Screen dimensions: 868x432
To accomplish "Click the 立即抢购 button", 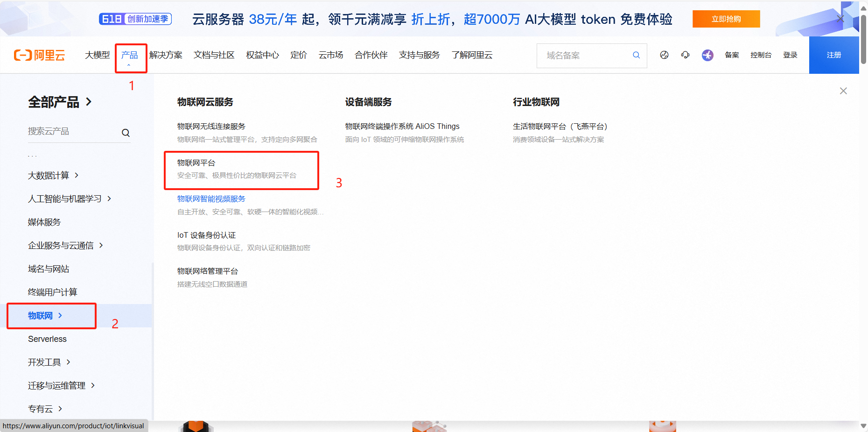I will tap(726, 19).
